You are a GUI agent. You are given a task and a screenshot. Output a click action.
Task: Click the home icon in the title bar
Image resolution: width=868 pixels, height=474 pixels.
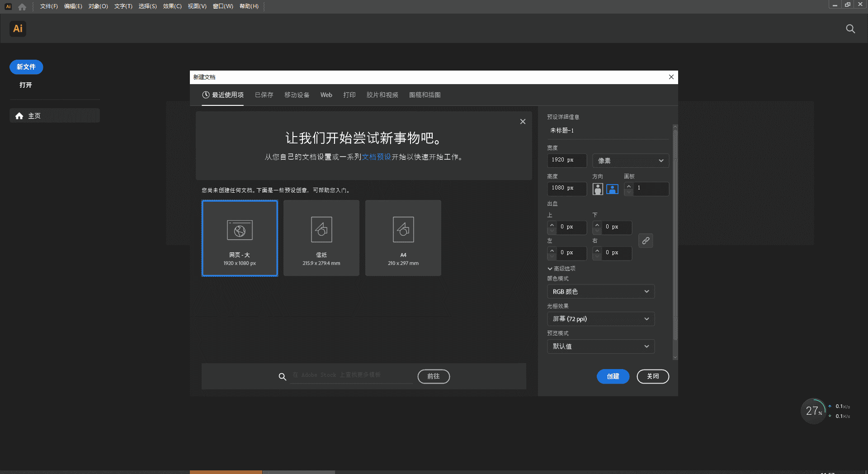[x=22, y=6]
